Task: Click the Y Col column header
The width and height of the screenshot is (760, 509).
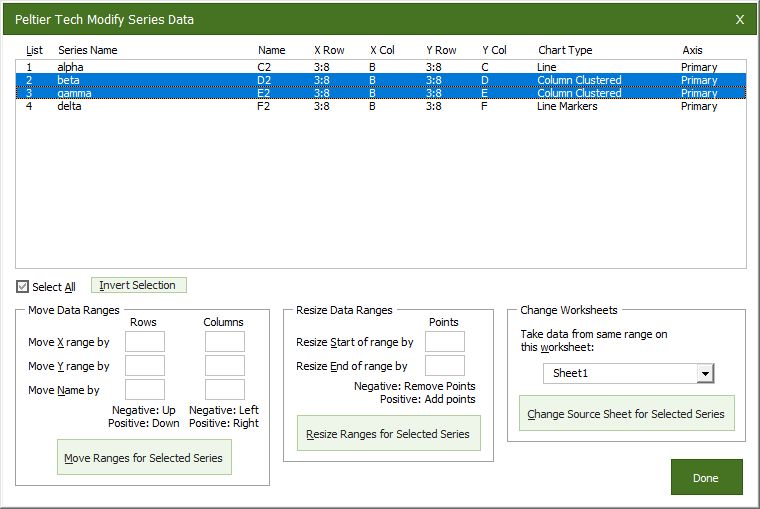Action: [494, 50]
